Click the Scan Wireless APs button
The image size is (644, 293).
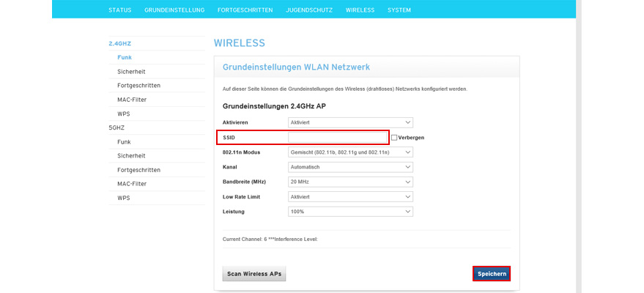(x=254, y=274)
